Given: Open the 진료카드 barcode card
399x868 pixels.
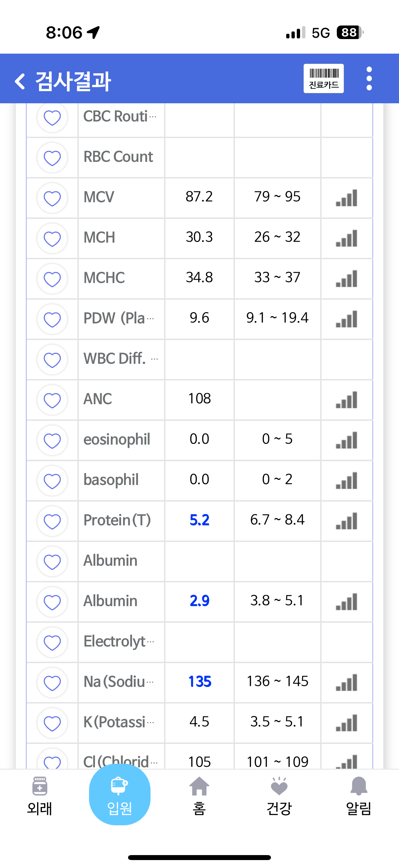Looking at the screenshot, I should click(x=323, y=78).
